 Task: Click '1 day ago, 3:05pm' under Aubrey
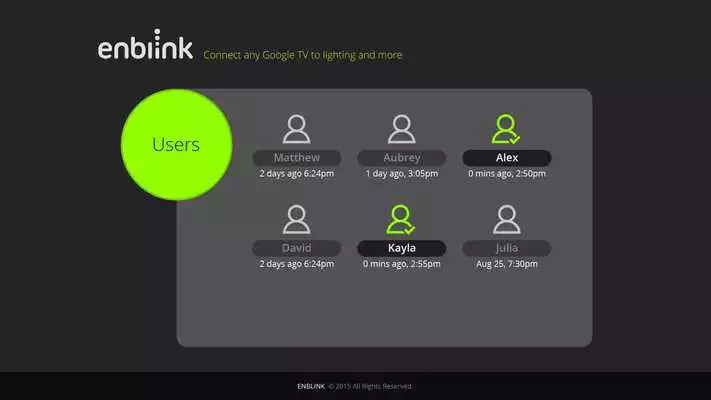pos(402,174)
